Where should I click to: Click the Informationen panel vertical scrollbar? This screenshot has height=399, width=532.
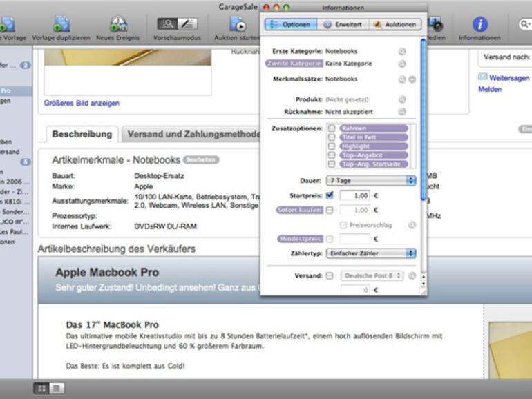(x=423, y=119)
